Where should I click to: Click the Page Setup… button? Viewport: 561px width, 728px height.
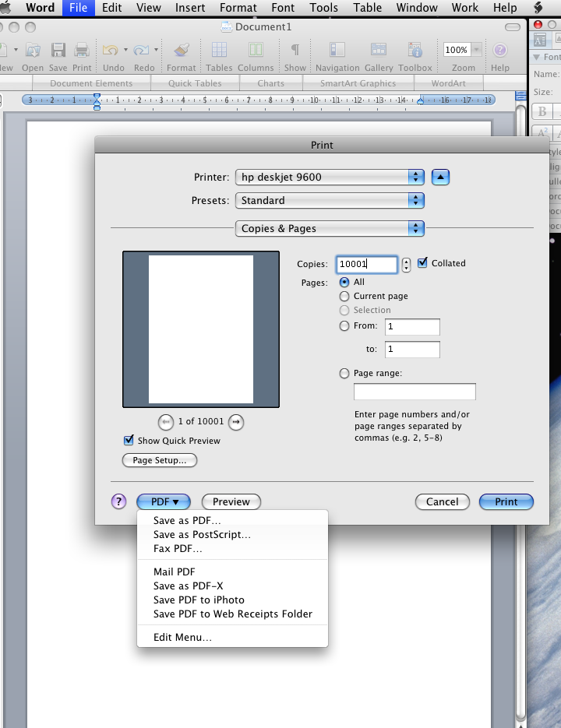160,460
